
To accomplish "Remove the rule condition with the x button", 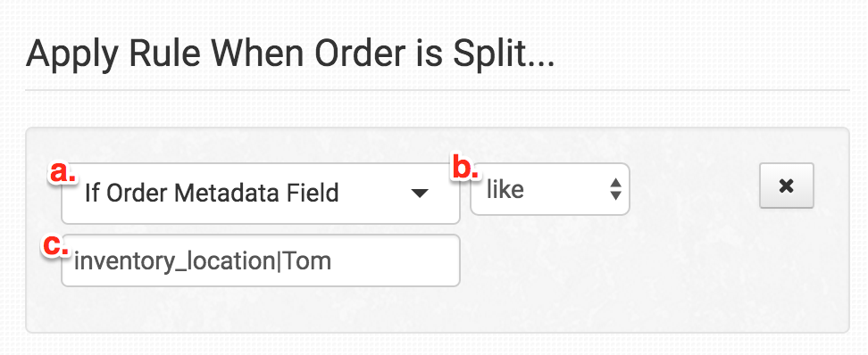I will 786,186.
